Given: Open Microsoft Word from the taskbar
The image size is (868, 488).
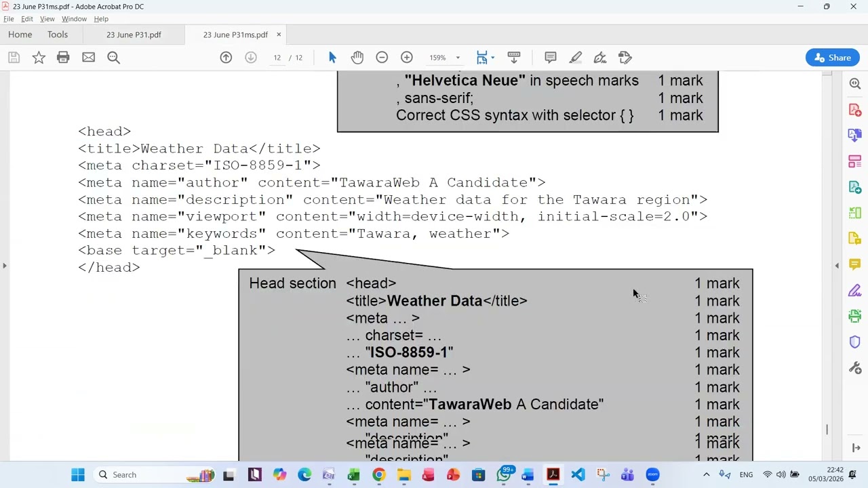Looking at the screenshot, I should point(528,475).
